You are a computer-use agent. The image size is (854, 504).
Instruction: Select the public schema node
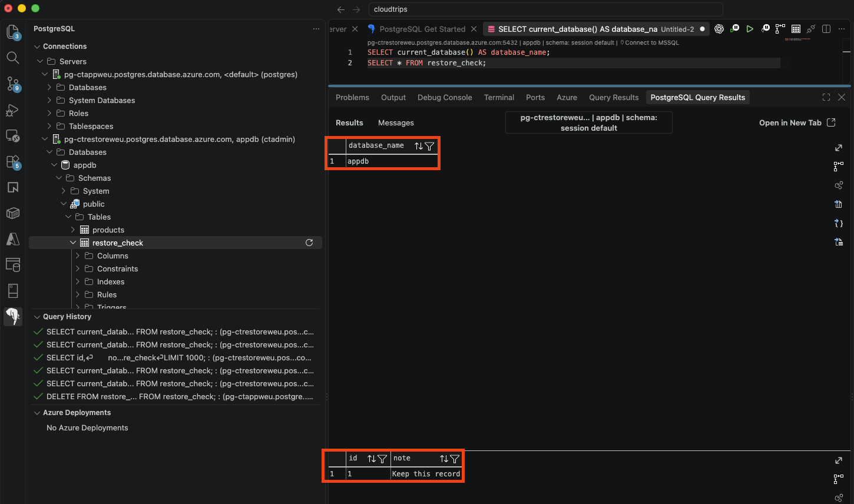94,204
